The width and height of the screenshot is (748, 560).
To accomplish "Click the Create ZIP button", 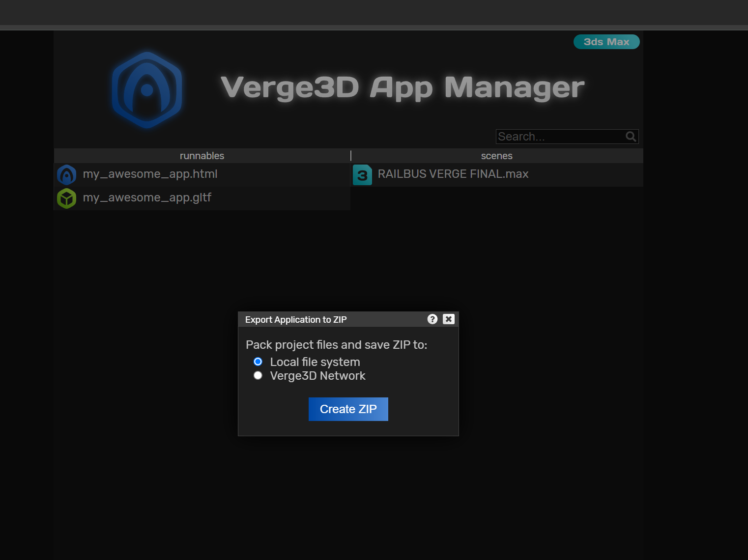I will (x=348, y=409).
